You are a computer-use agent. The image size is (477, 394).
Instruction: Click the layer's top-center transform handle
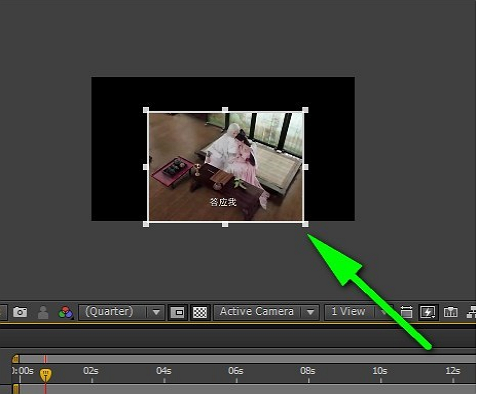point(225,110)
